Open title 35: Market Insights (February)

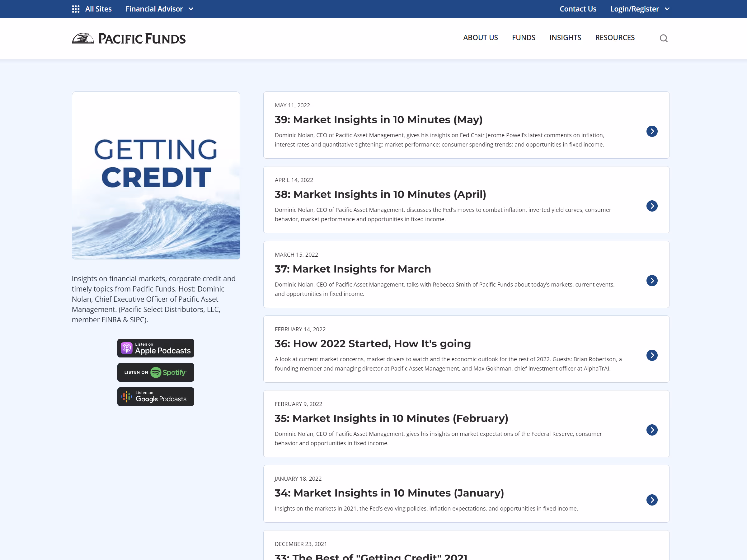[x=392, y=418]
